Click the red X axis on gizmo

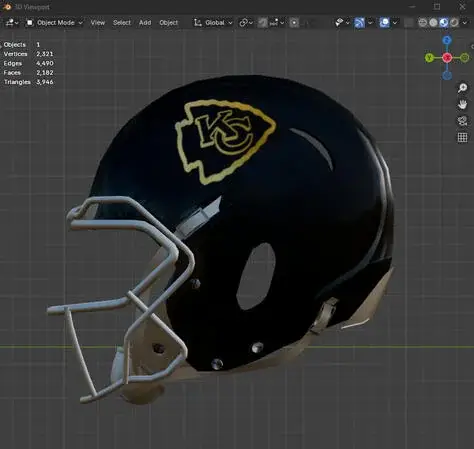447,58
